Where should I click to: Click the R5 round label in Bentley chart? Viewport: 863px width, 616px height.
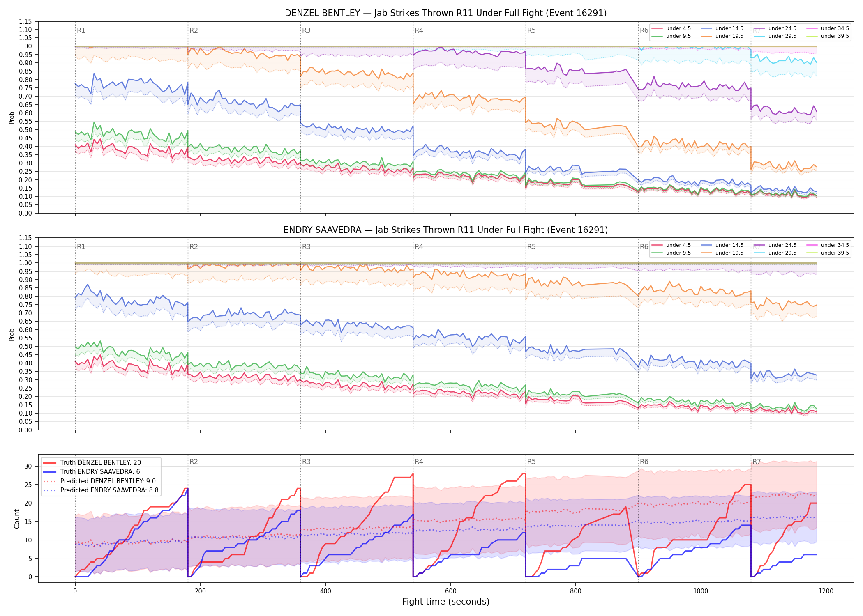pos(531,30)
